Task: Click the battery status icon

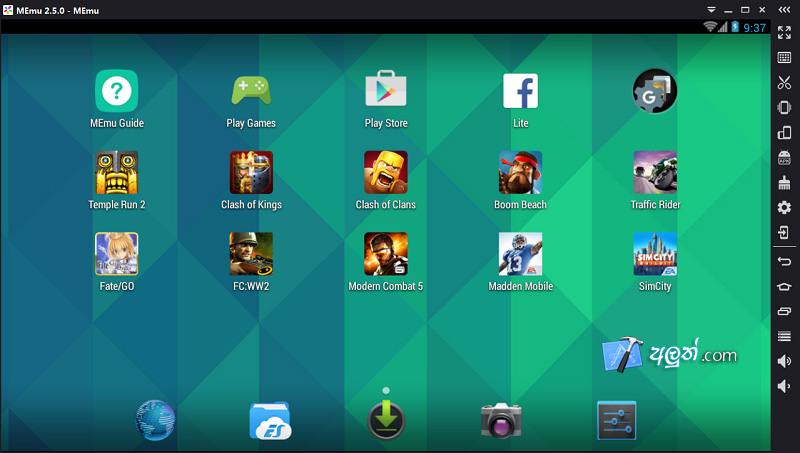Action: click(735, 27)
